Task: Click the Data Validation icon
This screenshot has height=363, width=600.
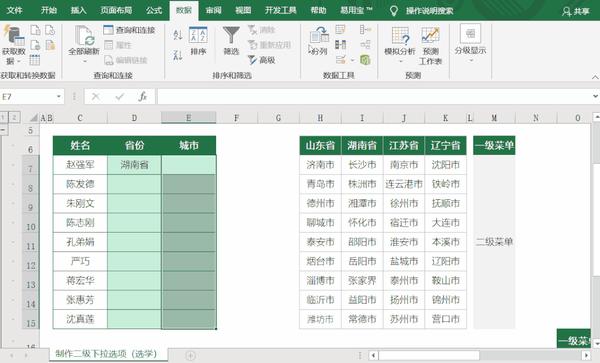Action: [x=341, y=60]
